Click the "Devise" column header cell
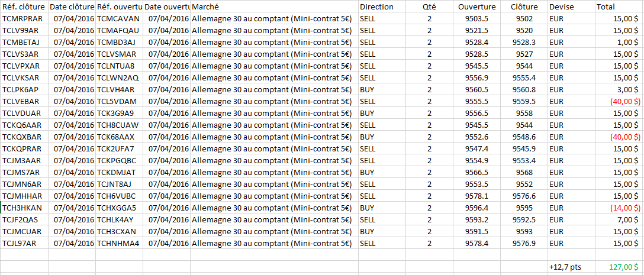The image size is (644, 275). click(x=571, y=7)
